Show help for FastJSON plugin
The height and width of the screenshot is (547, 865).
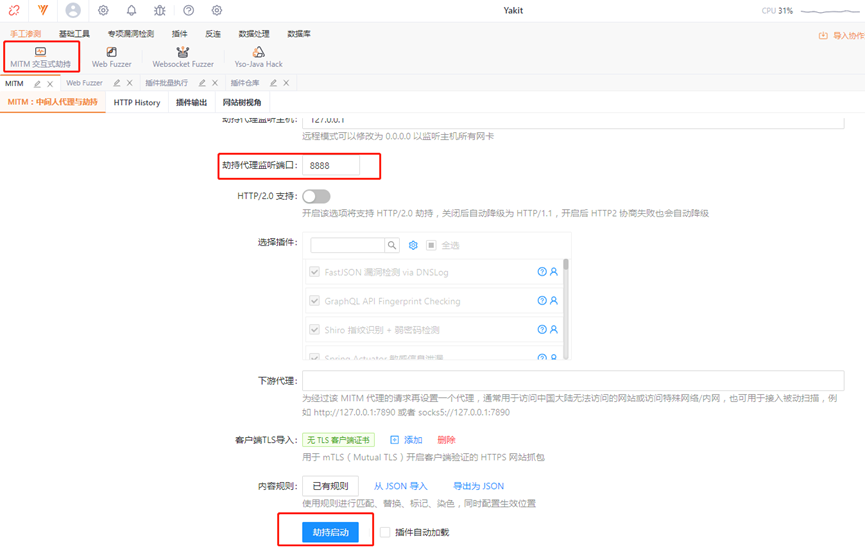pyautogui.click(x=542, y=271)
